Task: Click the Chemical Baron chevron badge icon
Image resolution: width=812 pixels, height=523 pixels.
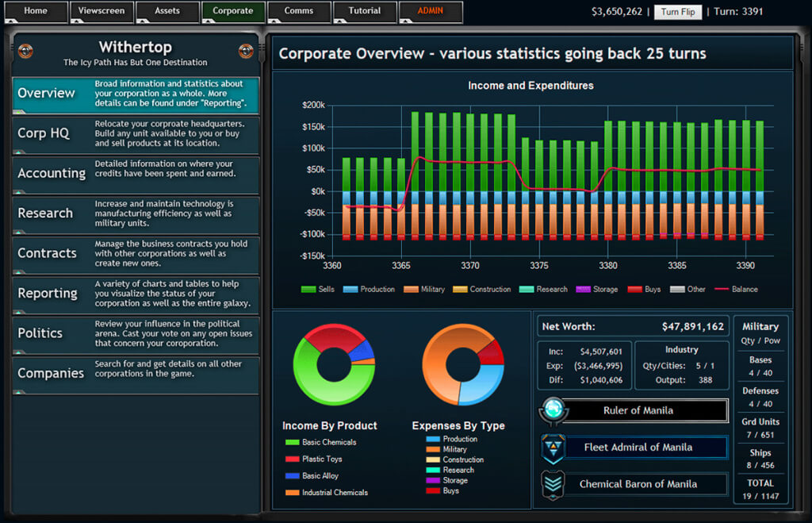Action: [552, 485]
